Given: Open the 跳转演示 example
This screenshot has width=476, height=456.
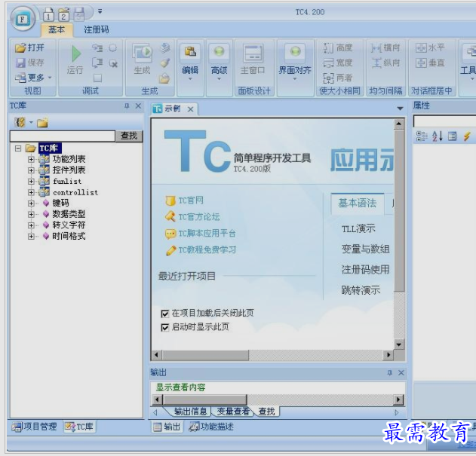Looking at the screenshot, I should 361,290.
